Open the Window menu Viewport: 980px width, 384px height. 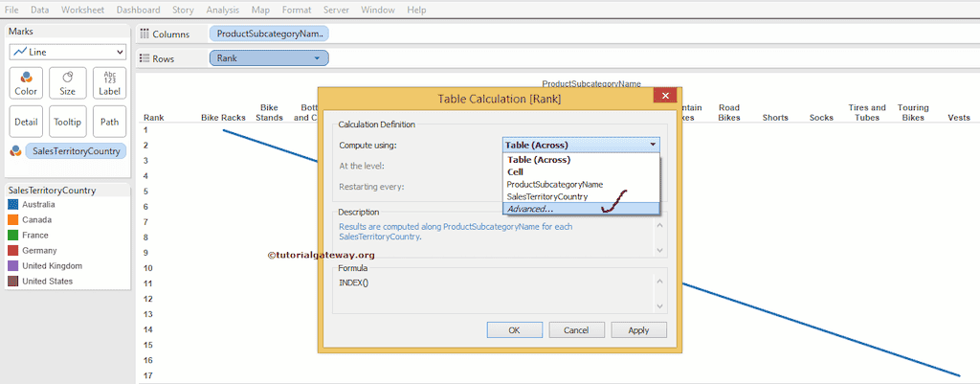click(x=378, y=10)
